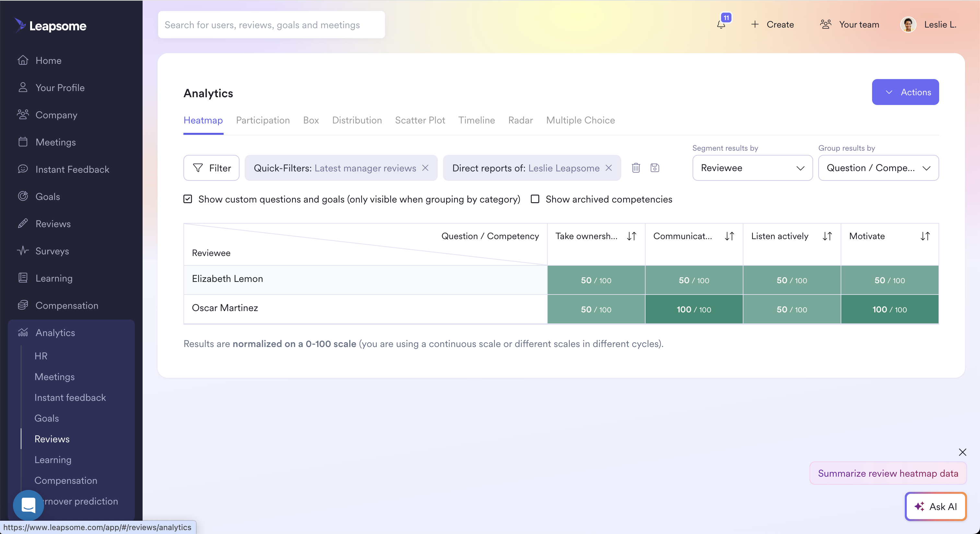Click Oscar Martinez's Motivate 100 score cell
The height and width of the screenshot is (534, 980).
890,309
